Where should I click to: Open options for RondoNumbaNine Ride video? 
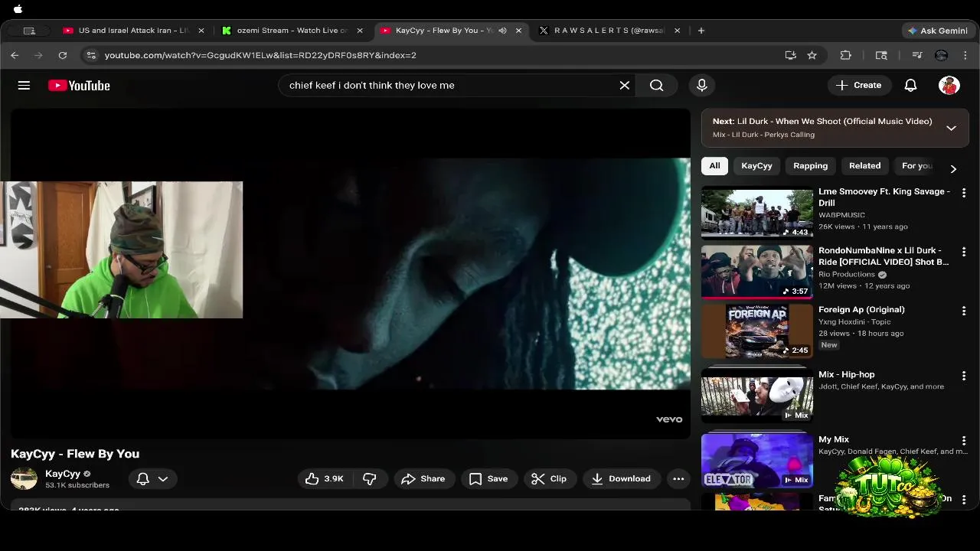964,252
